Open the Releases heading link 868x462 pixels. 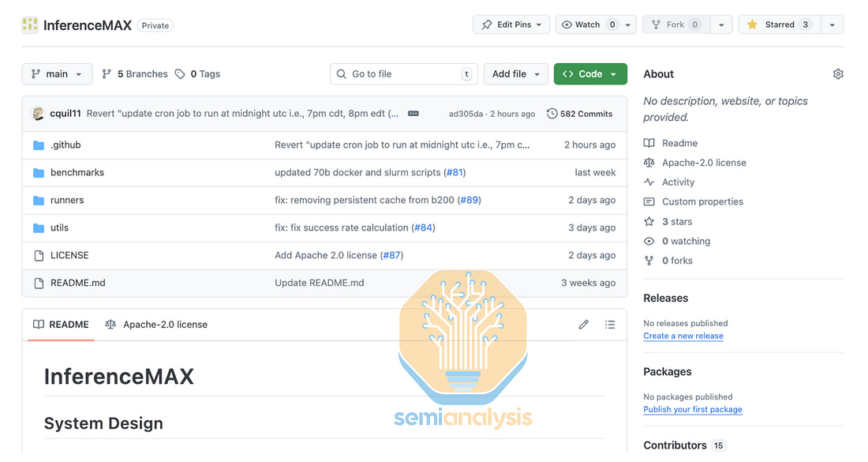pyautogui.click(x=665, y=298)
